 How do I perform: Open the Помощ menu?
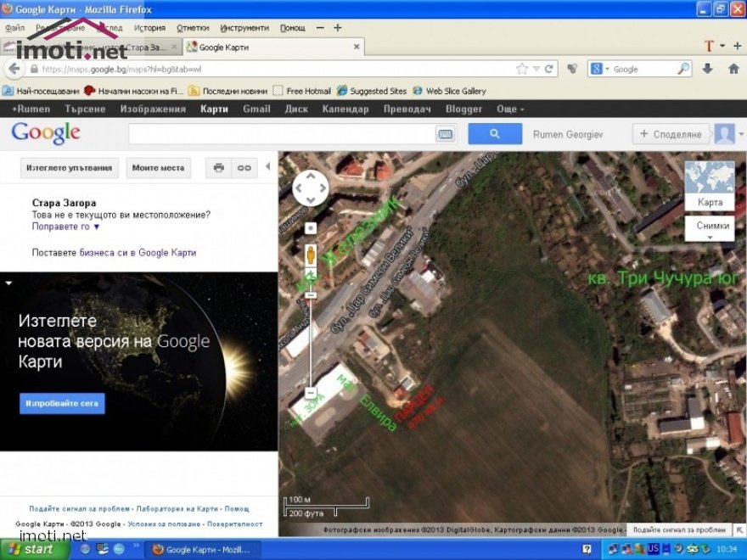293,28
